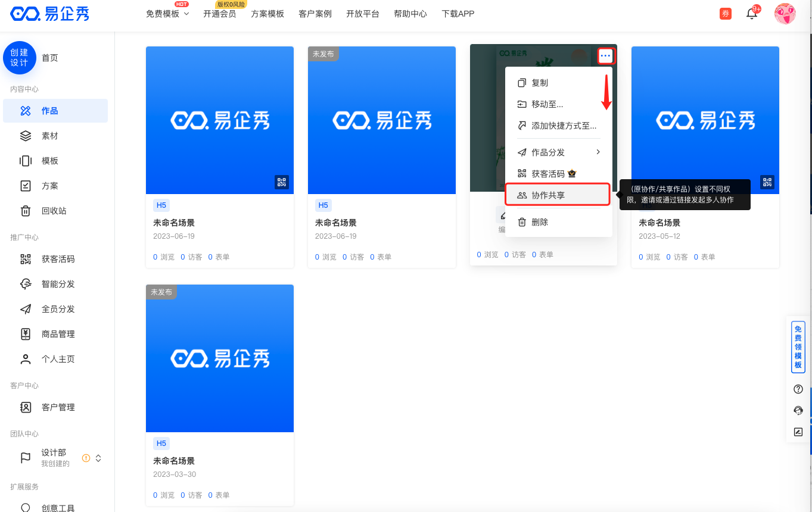Click the red 券 coupon icon
Screen dimensions: 812x512
pos(726,14)
